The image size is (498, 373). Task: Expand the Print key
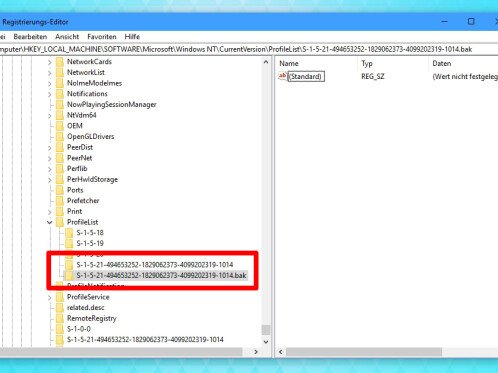[x=49, y=211]
